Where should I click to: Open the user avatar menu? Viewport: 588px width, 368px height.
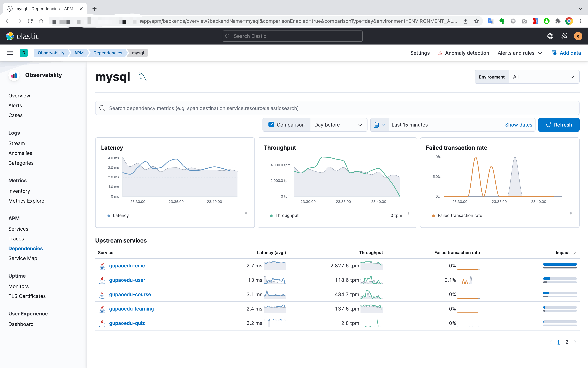pyautogui.click(x=578, y=36)
